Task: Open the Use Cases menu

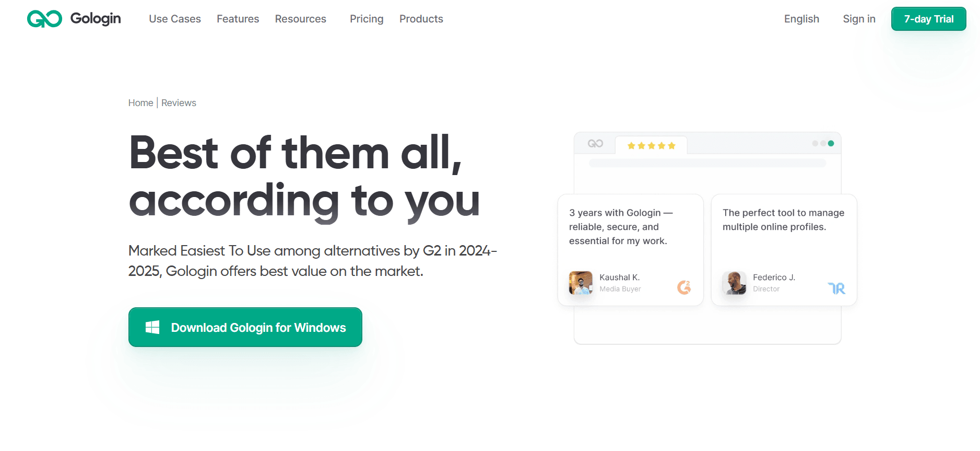Action: click(175, 19)
